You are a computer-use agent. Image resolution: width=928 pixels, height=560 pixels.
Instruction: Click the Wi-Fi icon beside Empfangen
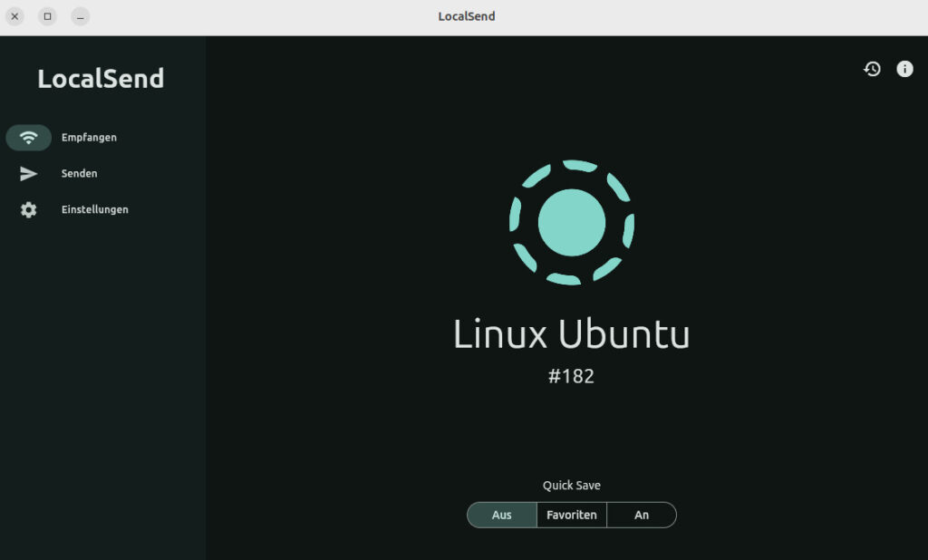coord(29,138)
